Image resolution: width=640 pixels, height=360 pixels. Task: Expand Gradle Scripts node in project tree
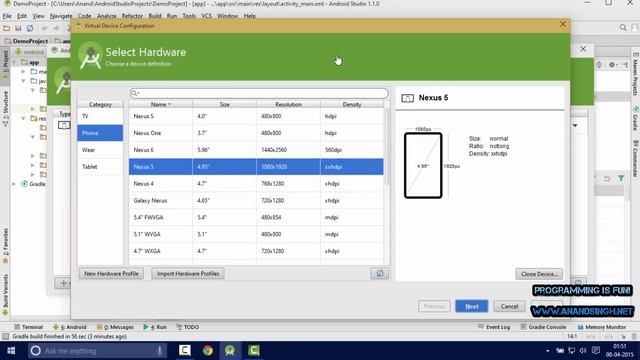click(15, 184)
